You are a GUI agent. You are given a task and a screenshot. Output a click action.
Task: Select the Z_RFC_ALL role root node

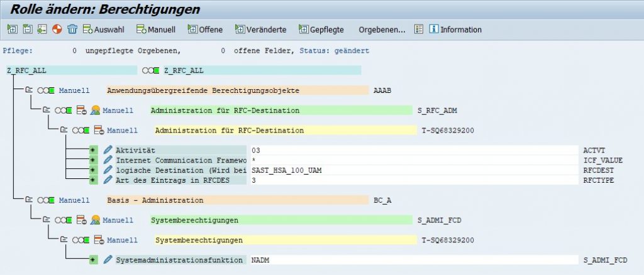pyautogui.click(x=72, y=70)
